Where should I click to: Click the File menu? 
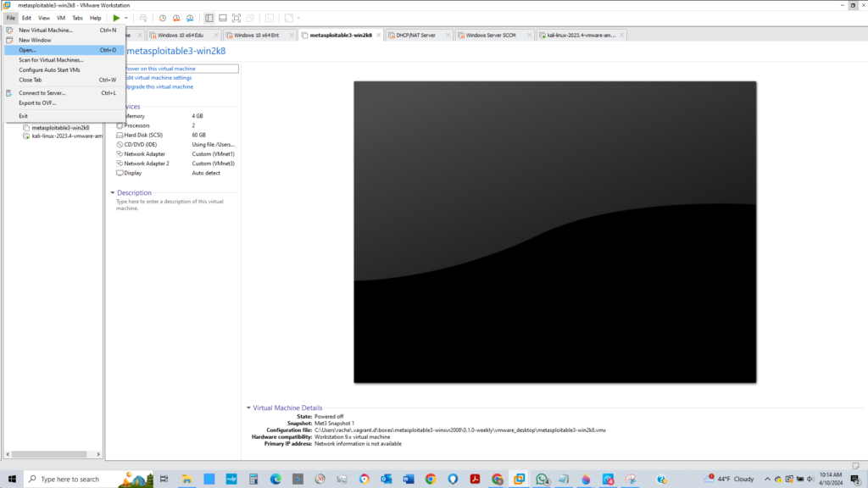click(x=10, y=18)
